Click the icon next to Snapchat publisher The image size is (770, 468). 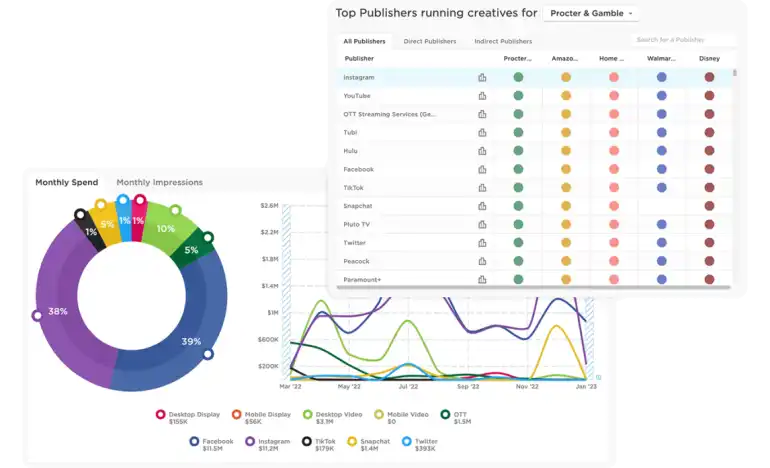click(x=482, y=206)
